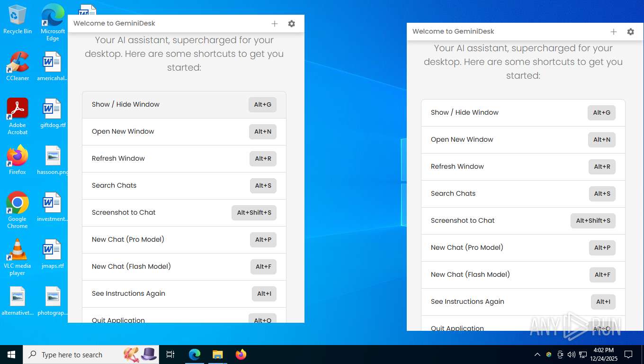
Task: Select hassoon.png desktop file
Action: point(53,160)
